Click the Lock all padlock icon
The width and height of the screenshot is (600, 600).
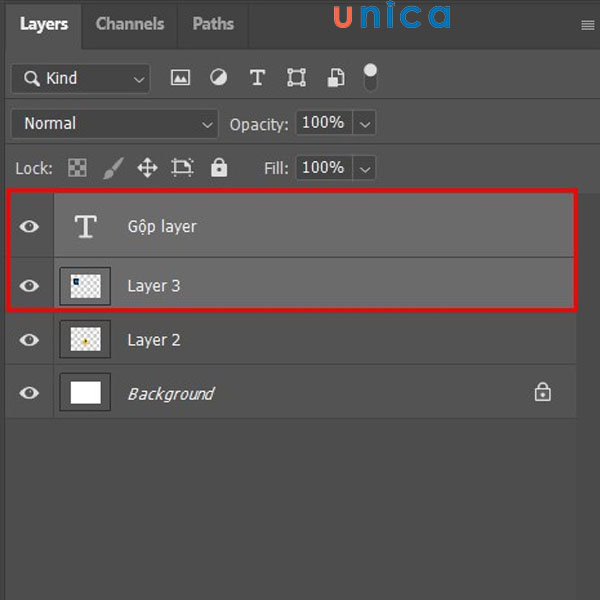[219, 168]
